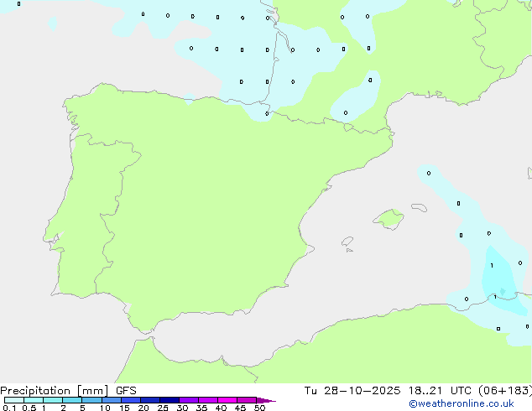Screen dimensions: 532x411
Task: Click the 'Tu 28-10-2025' date text
Action: pos(352,391)
